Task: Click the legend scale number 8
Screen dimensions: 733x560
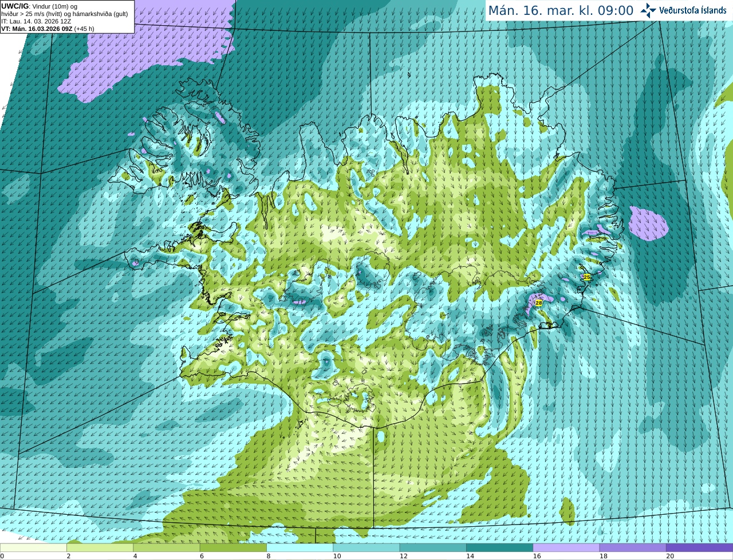Action: (x=269, y=556)
